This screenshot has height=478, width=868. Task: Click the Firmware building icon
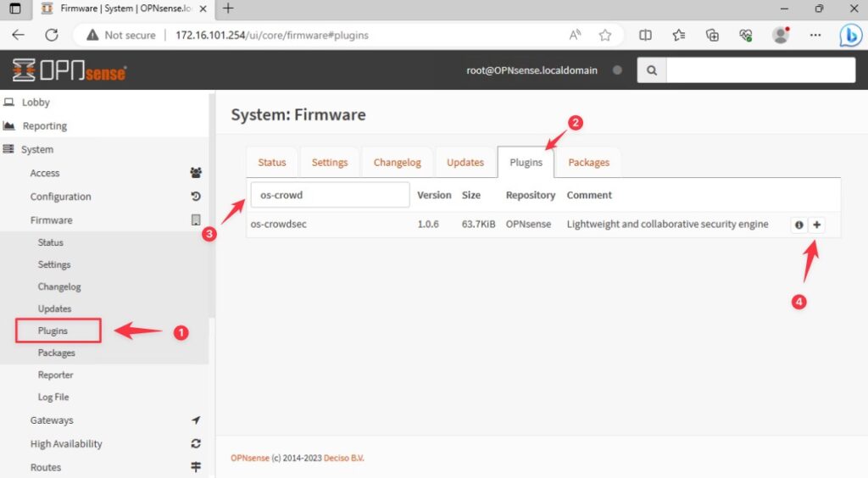(196, 220)
